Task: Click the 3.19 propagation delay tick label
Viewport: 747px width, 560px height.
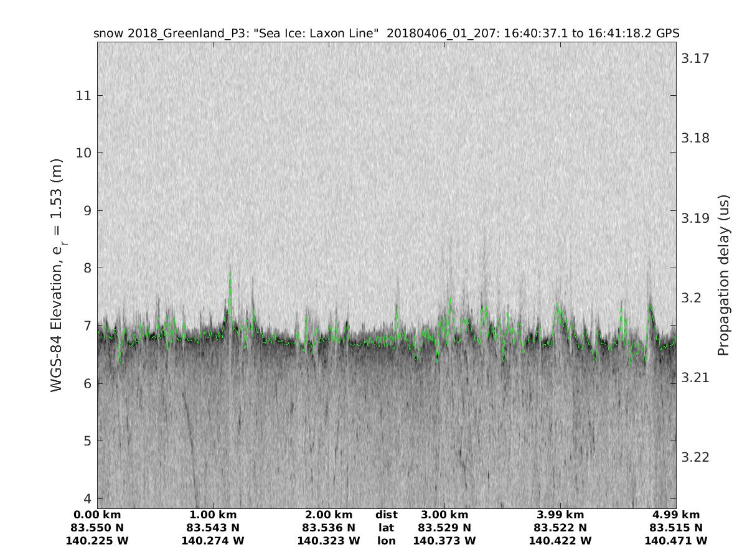Action: click(x=695, y=218)
